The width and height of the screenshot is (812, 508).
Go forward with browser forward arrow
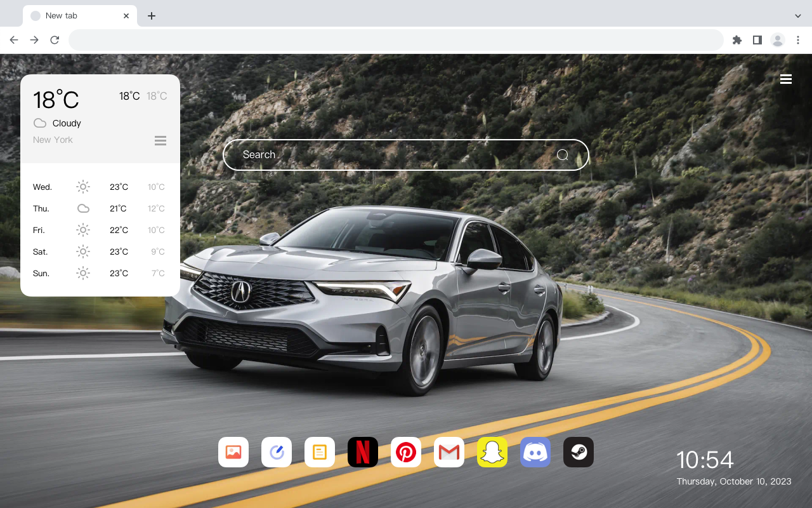pos(34,40)
